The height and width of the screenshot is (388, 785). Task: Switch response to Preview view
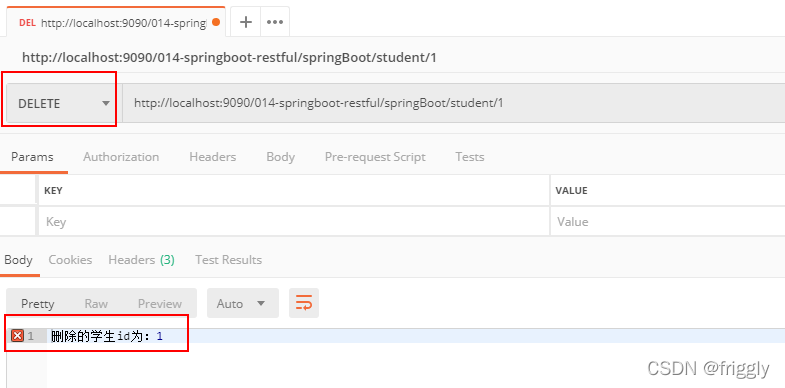click(x=160, y=303)
